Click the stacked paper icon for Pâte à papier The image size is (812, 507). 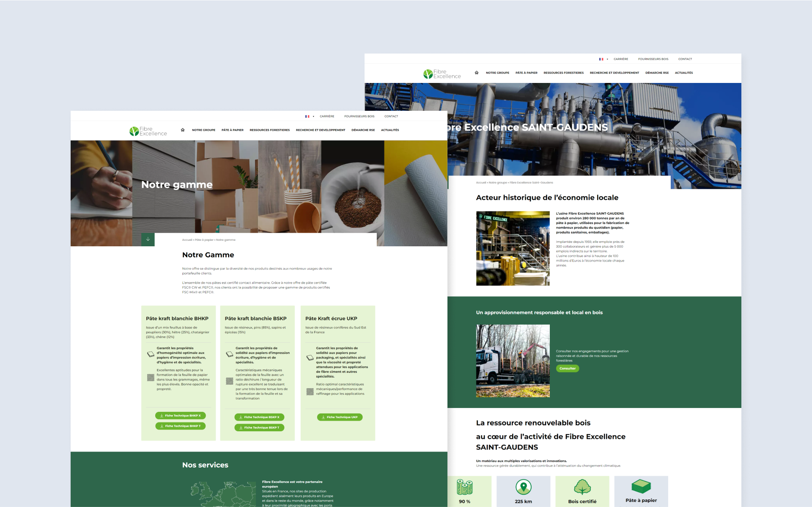pyautogui.click(x=641, y=487)
